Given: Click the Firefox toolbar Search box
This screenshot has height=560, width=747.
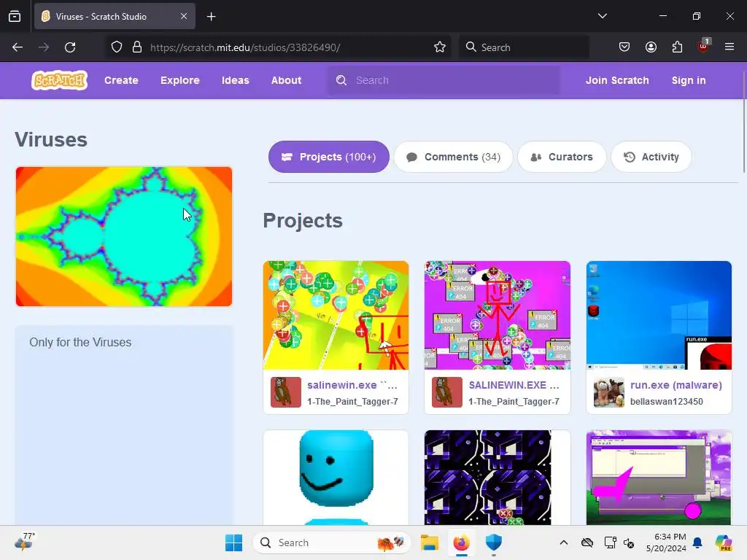Looking at the screenshot, I should (524, 47).
